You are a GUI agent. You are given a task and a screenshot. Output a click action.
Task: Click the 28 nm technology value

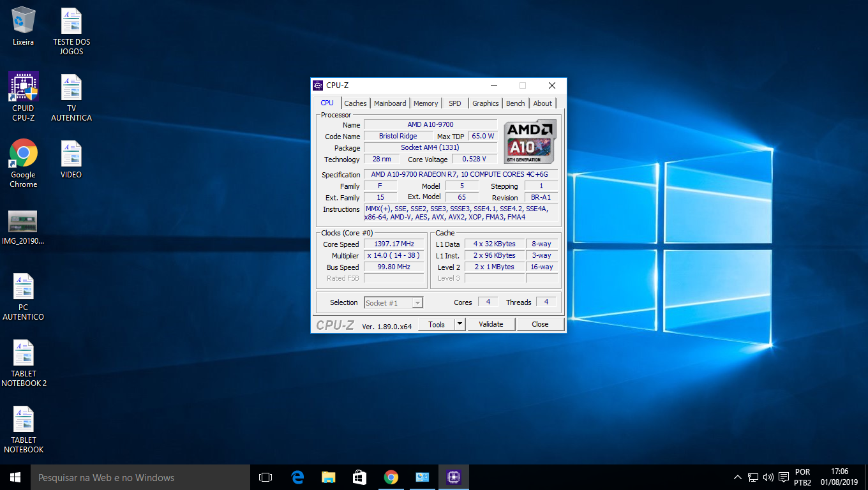pyautogui.click(x=382, y=159)
